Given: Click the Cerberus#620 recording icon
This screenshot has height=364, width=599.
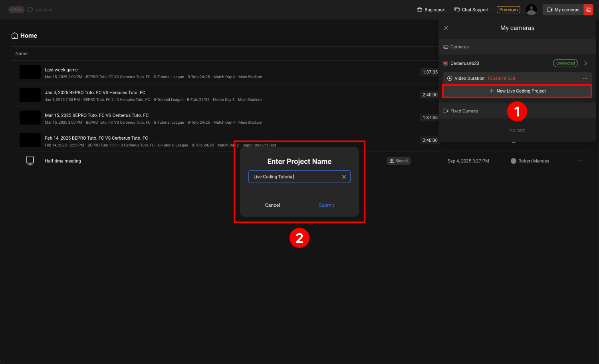Looking at the screenshot, I should (446, 63).
